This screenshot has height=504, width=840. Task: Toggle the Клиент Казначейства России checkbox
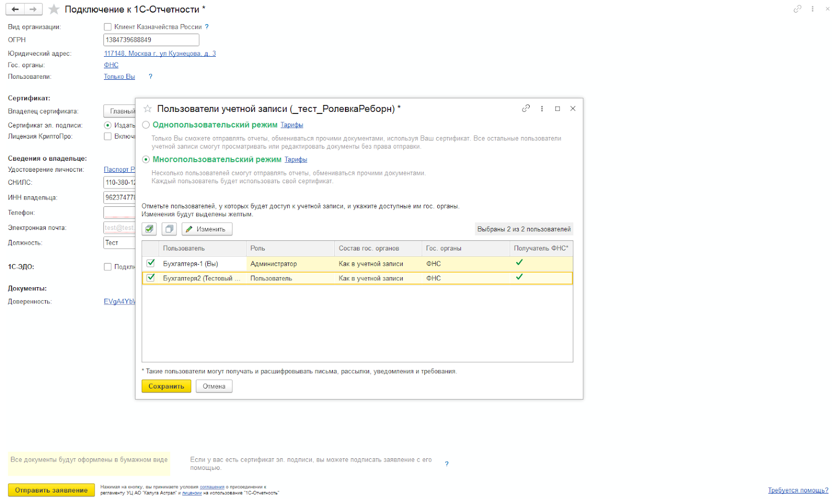coord(108,27)
